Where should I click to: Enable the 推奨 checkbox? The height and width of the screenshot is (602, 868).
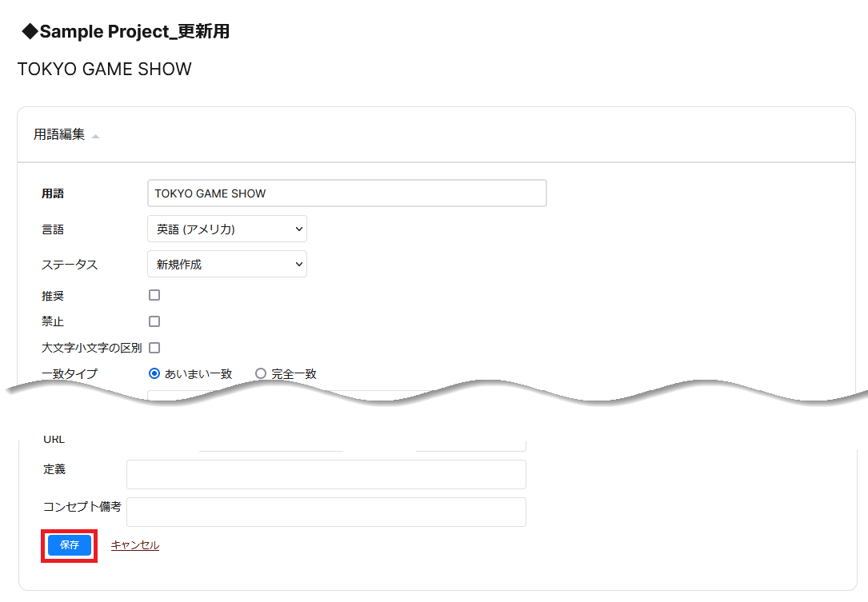pos(154,295)
